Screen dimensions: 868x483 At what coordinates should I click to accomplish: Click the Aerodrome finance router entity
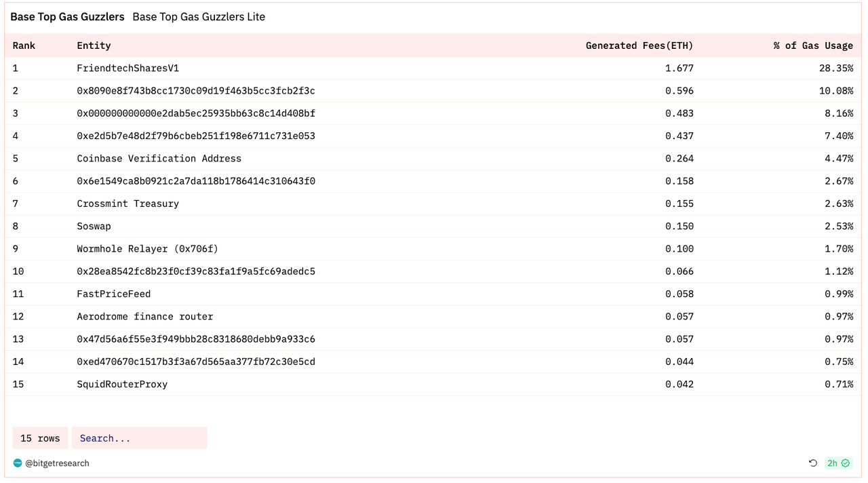pyautogui.click(x=144, y=316)
